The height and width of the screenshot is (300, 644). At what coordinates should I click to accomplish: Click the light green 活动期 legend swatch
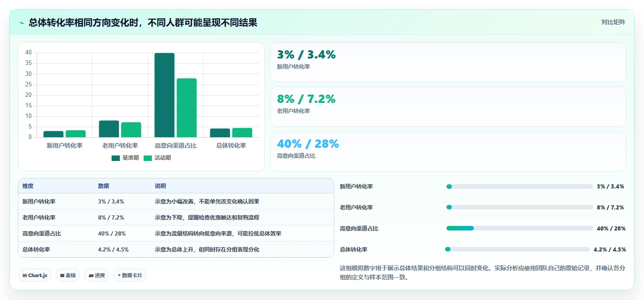tap(148, 158)
